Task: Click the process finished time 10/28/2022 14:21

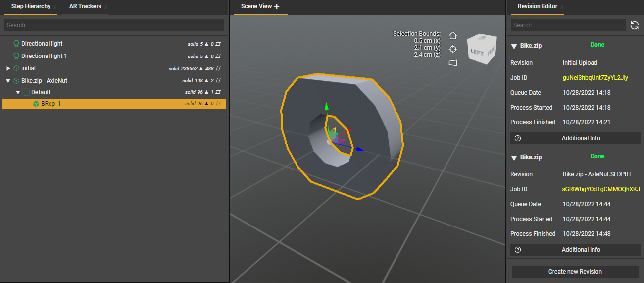Action: click(x=587, y=122)
